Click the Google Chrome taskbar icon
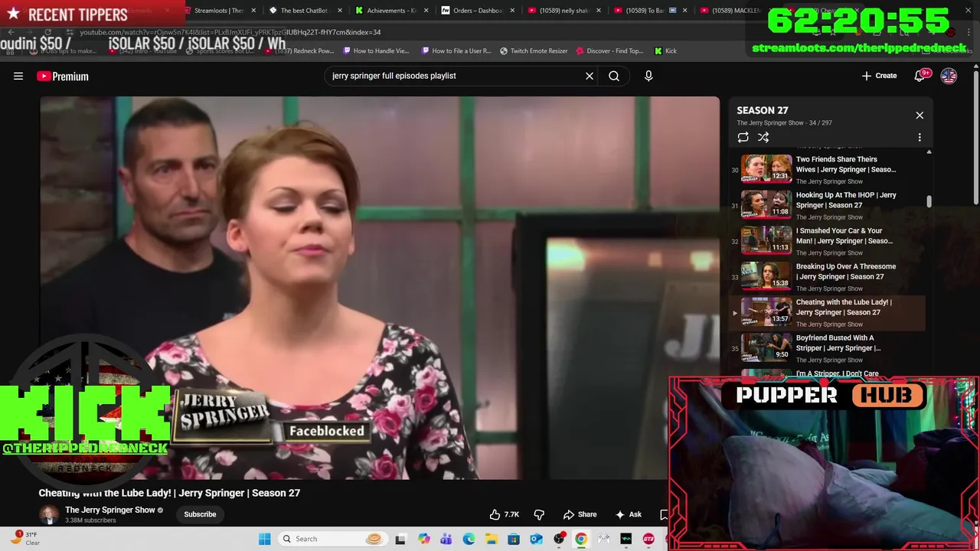This screenshot has width=980, height=551. [x=581, y=539]
